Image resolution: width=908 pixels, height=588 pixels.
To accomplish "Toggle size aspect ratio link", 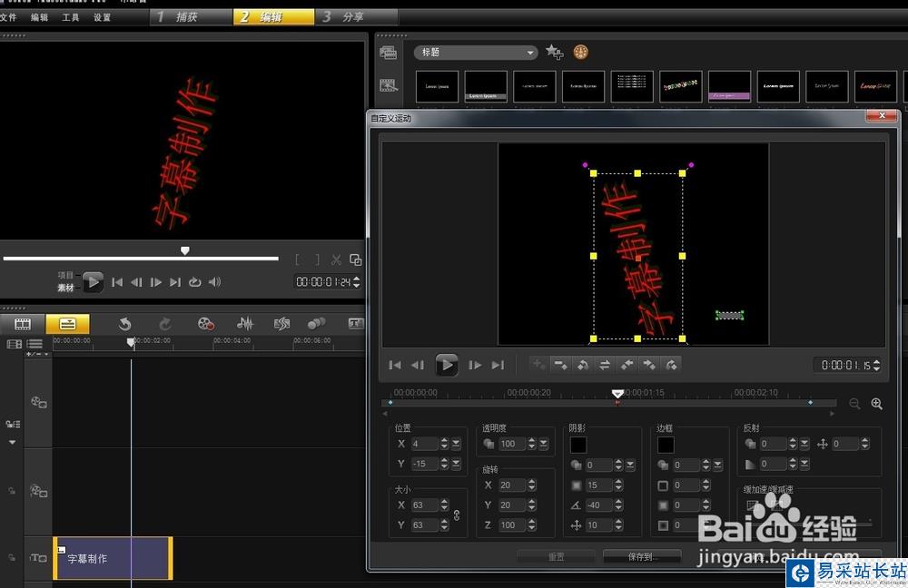I will point(457,515).
